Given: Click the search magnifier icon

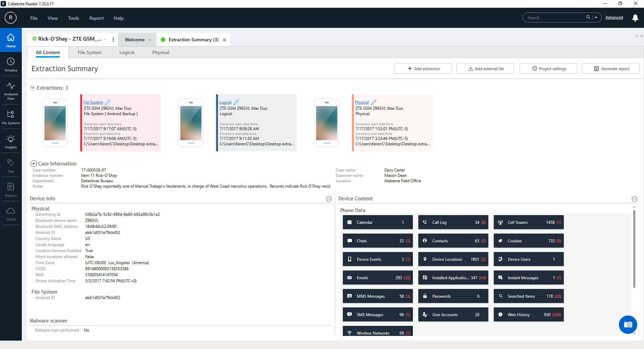Looking at the screenshot, I should pyautogui.click(x=588, y=17).
